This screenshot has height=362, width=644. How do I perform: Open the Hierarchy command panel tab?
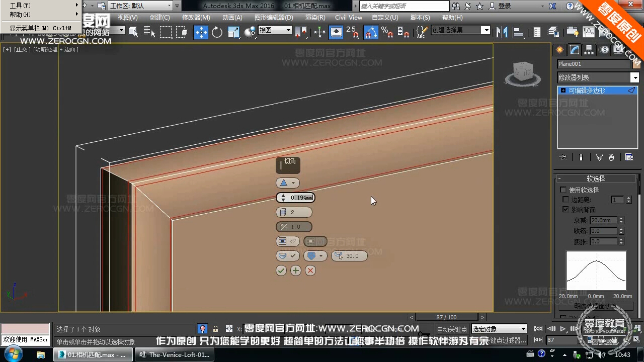pos(589,50)
